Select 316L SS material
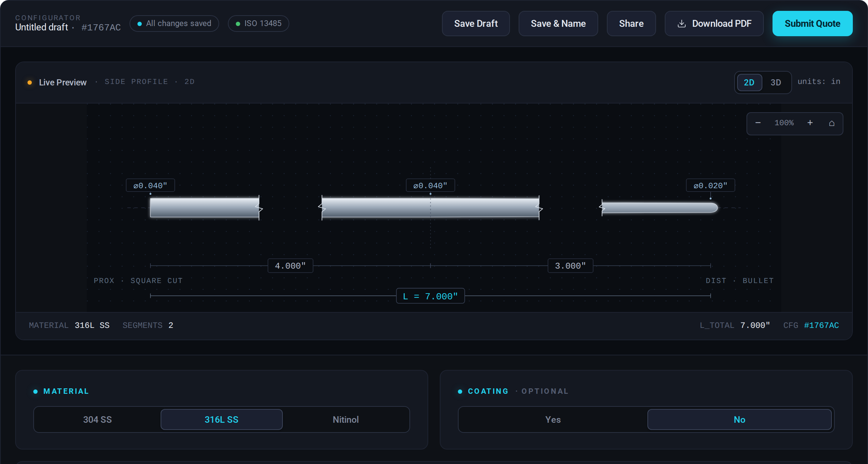Image resolution: width=868 pixels, height=464 pixels. pyautogui.click(x=221, y=419)
